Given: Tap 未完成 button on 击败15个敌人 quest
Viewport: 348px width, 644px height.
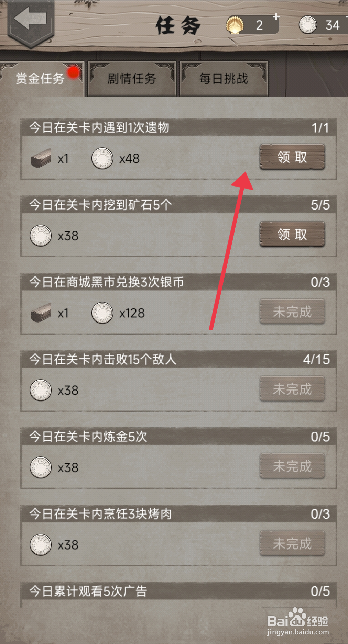Looking at the screenshot, I should pos(292,389).
